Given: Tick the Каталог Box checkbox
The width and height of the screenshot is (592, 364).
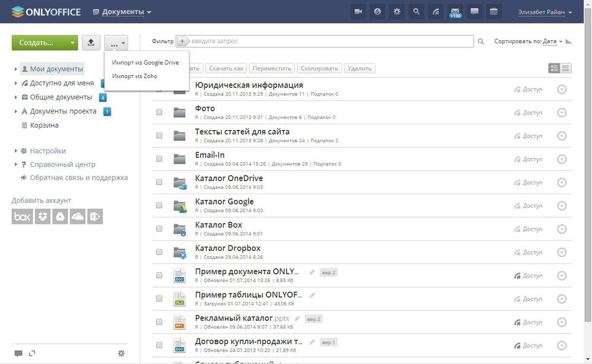Looking at the screenshot, I should click(159, 229).
